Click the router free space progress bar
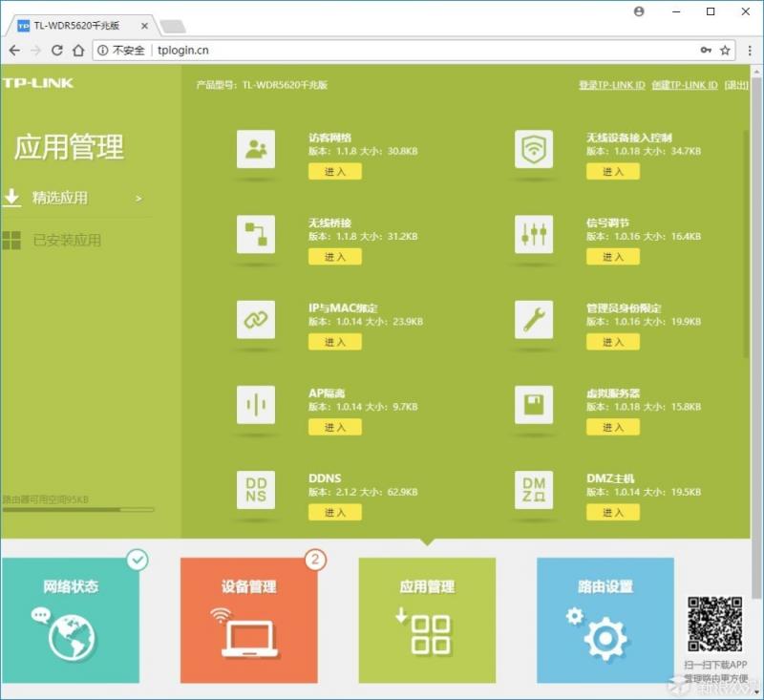764x700 pixels. (78, 510)
